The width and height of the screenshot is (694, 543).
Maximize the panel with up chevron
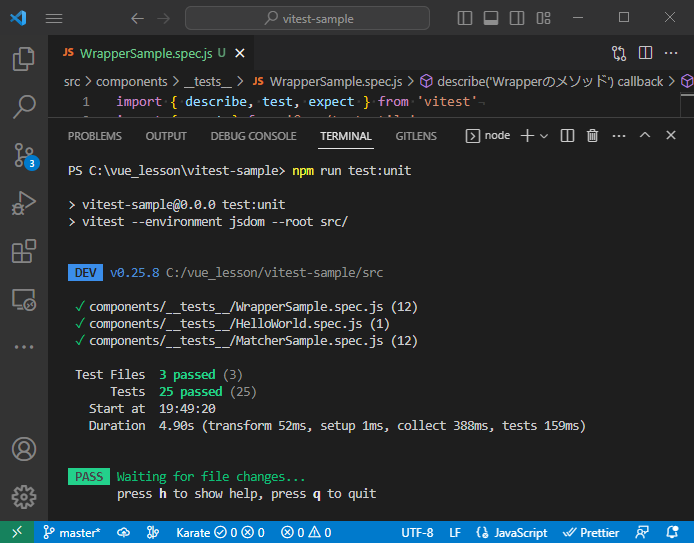(x=645, y=135)
